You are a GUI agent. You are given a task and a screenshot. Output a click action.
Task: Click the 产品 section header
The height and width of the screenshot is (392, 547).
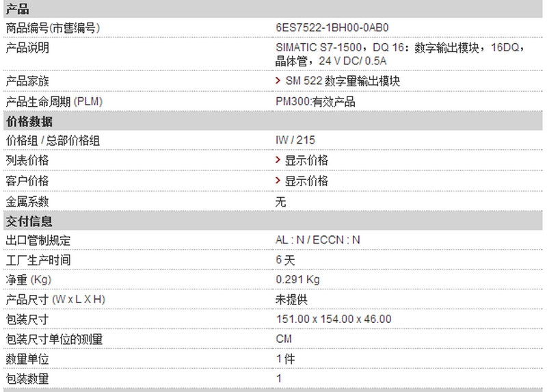[273, 9]
